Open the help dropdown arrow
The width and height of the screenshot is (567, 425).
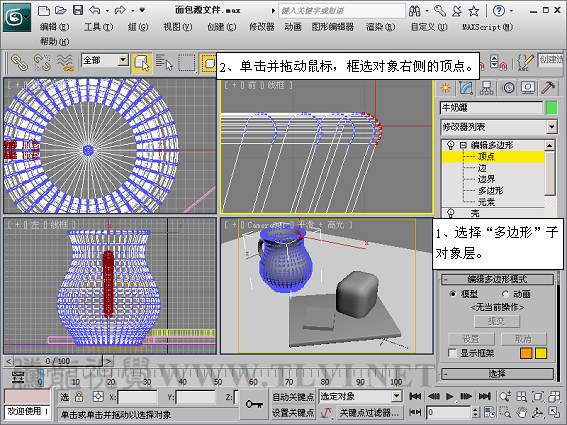pyautogui.click(x=511, y=11)
